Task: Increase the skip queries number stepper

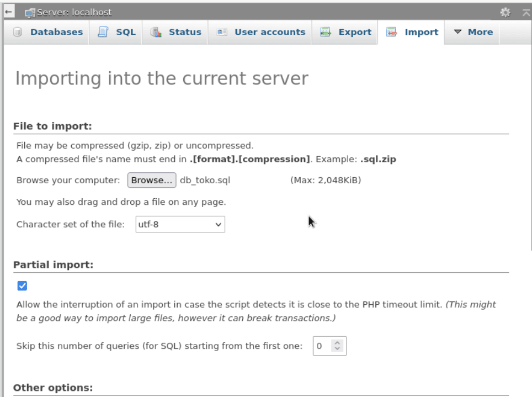Action: (338, 343)
